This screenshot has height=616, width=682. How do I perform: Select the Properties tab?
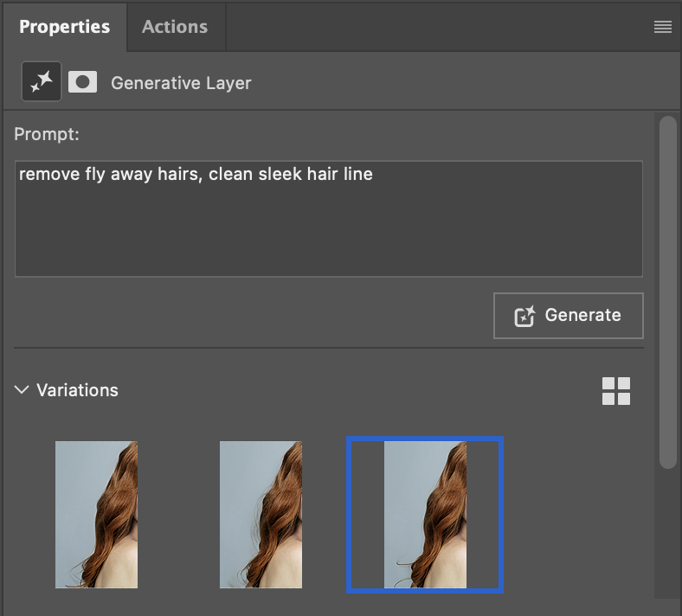click(64, 27)
